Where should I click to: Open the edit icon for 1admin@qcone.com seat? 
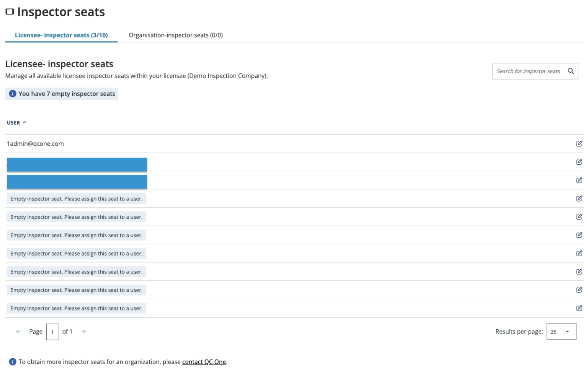[579, 143]
